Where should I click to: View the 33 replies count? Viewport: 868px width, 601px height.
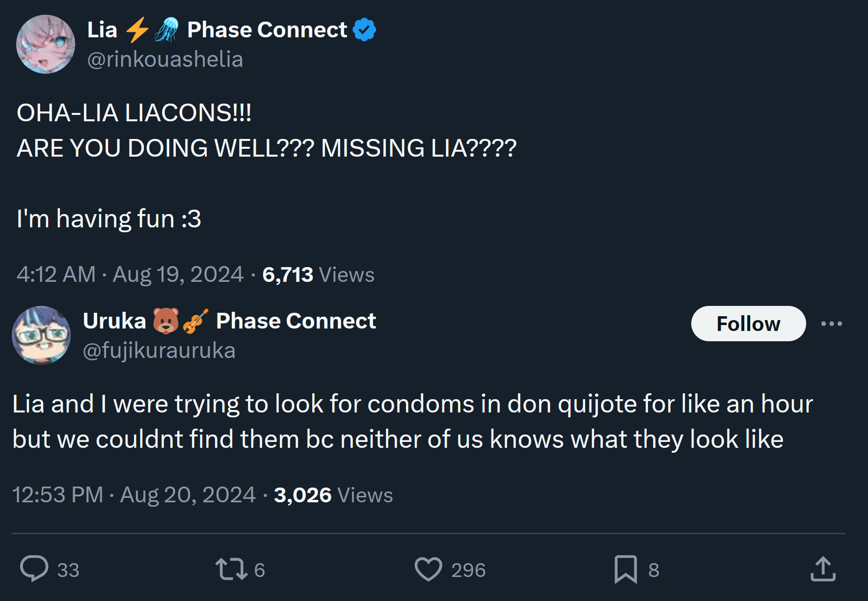click(68, 570)
